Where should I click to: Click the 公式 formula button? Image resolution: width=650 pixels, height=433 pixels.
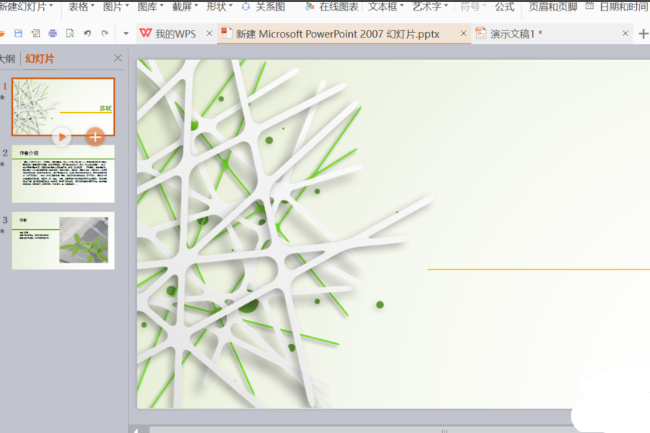[504, 6]
